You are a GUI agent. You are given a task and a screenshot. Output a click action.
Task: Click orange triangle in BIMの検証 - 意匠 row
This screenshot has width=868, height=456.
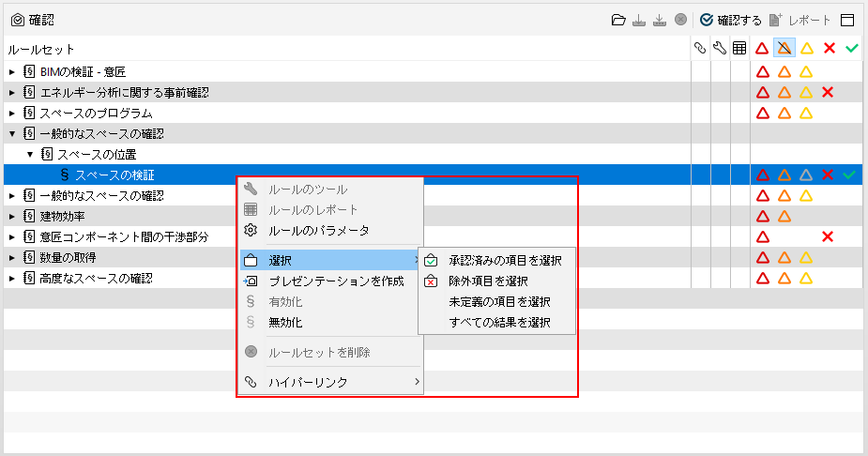(x=784, y=72)
